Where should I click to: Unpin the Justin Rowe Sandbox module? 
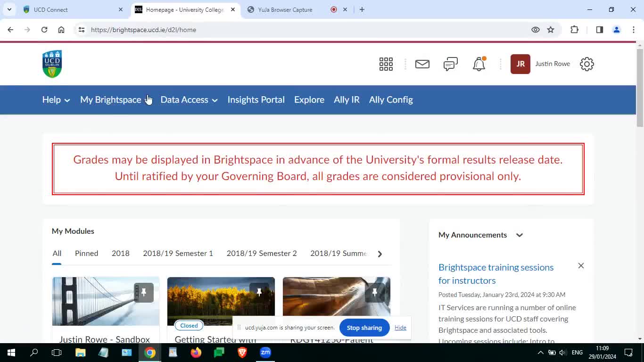pyautogui.click(x=144, y=293)
